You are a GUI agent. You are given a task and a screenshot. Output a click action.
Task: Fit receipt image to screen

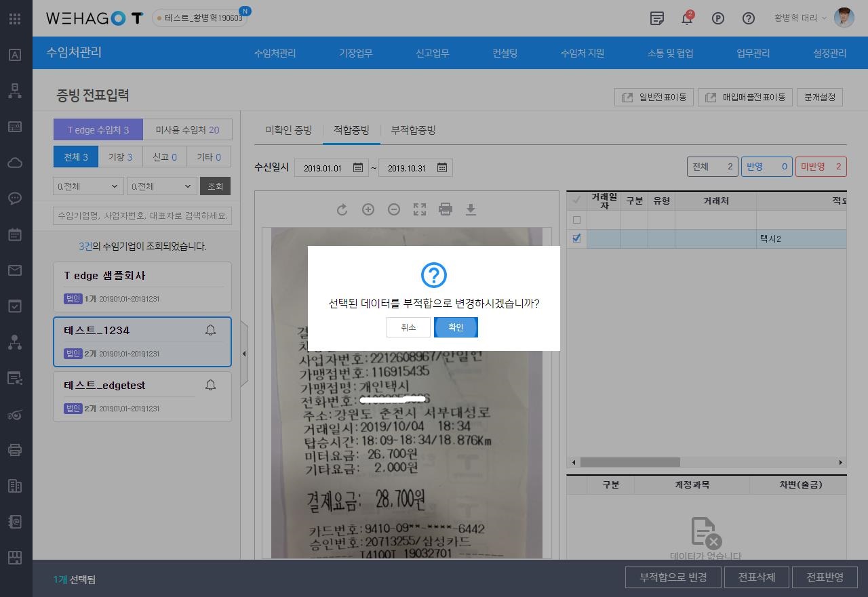click(x=420, y=210)
